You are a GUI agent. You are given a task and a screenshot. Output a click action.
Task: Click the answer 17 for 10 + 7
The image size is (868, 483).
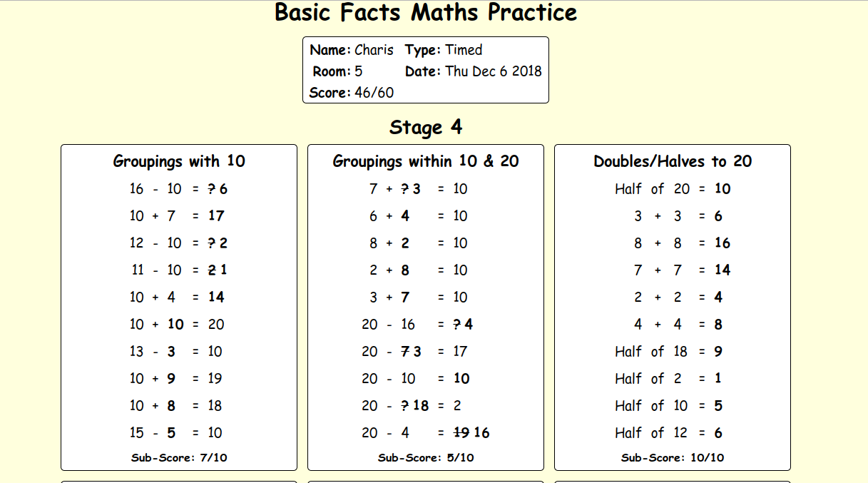[216, 216]
